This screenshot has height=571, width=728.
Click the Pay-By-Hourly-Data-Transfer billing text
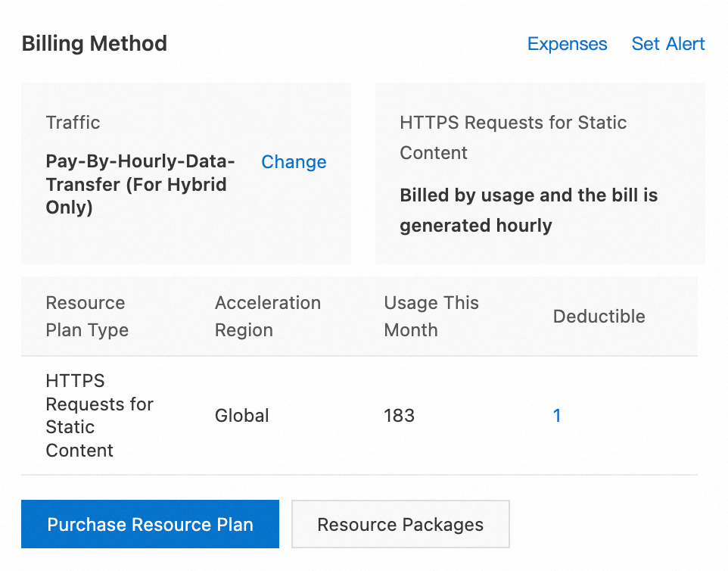[140, 162]
